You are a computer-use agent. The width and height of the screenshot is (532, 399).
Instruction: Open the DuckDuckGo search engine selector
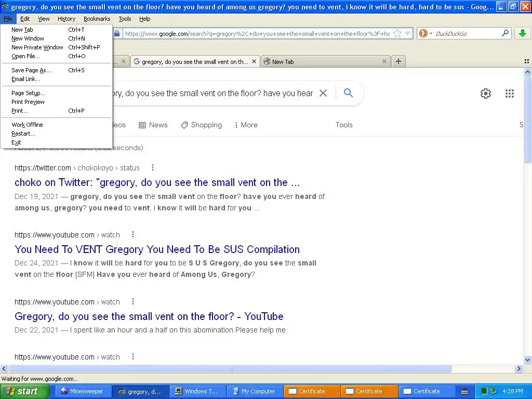(425, 33)
